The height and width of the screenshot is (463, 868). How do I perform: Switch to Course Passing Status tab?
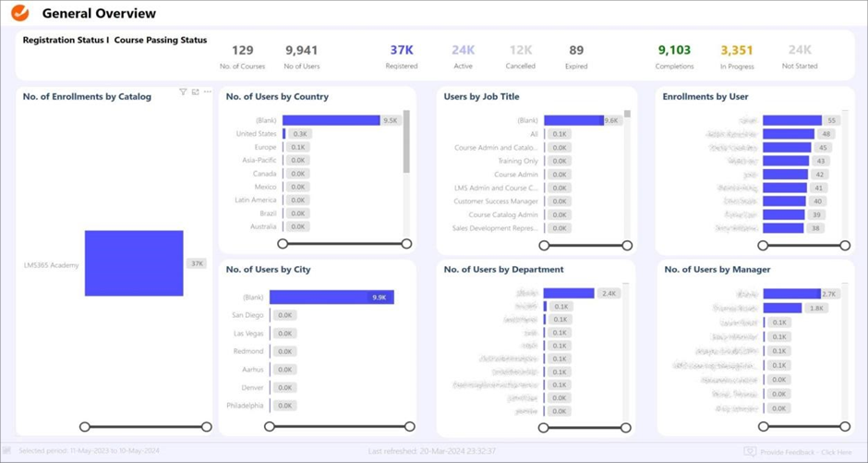coord(161,41)
